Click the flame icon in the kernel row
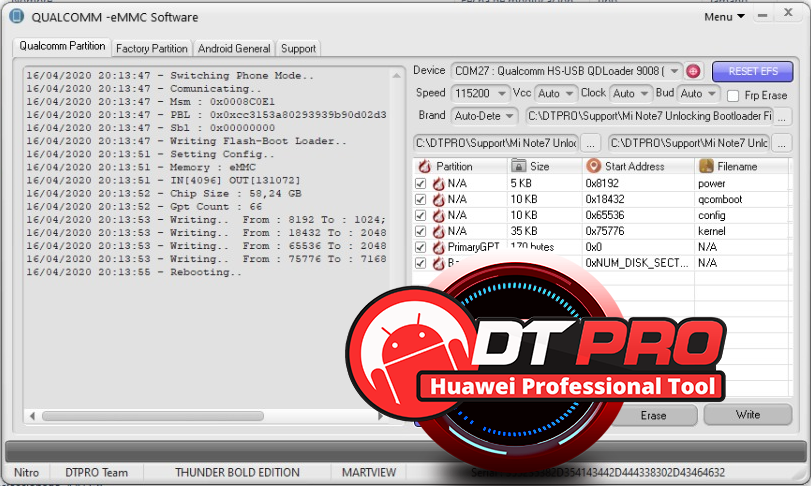811x486 pixels. [439, 232]
